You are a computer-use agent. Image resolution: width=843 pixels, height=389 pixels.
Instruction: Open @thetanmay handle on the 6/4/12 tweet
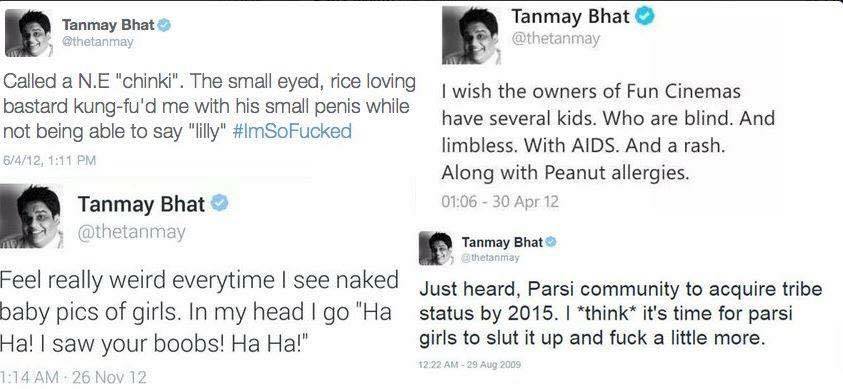point(98,42)
